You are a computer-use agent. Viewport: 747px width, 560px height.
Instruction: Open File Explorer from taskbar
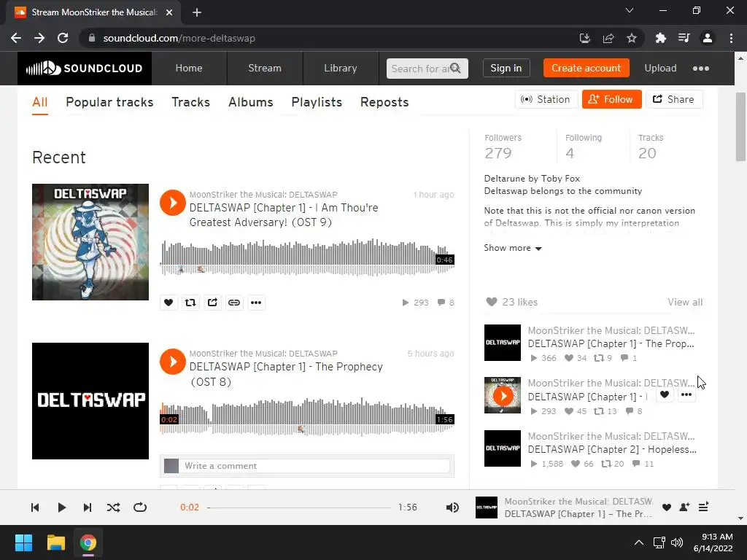(55, 542)
